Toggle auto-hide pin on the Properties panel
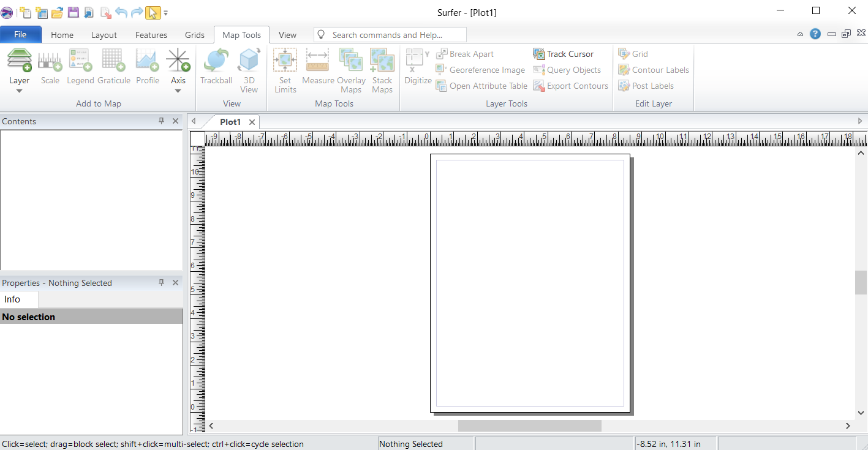The height and width of the screenshot is (450, 868). pos(162,283)
